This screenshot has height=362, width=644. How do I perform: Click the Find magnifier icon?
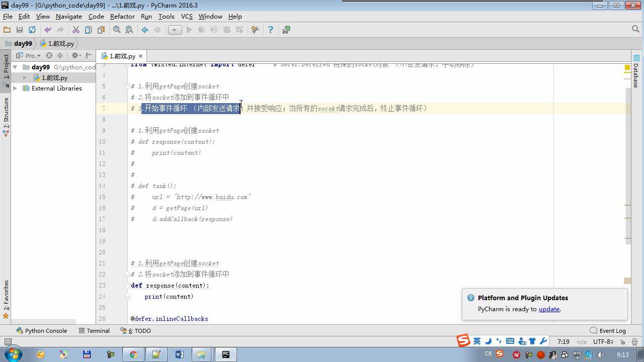(117, 30)
